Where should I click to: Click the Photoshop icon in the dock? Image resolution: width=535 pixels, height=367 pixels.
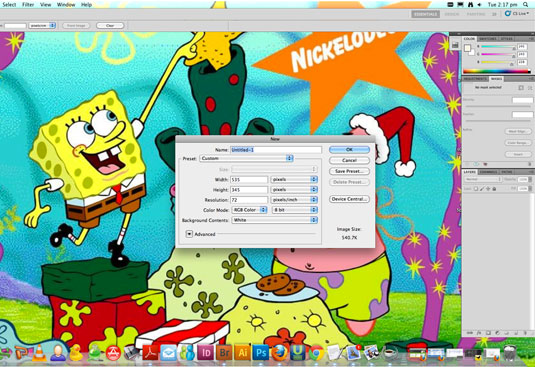point(261,353)
